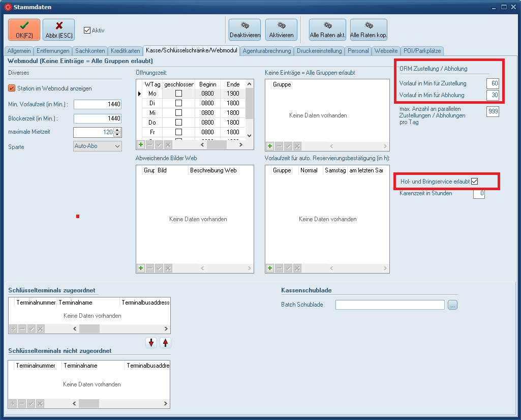Switch to the Allgemein tab

(19, 51)
